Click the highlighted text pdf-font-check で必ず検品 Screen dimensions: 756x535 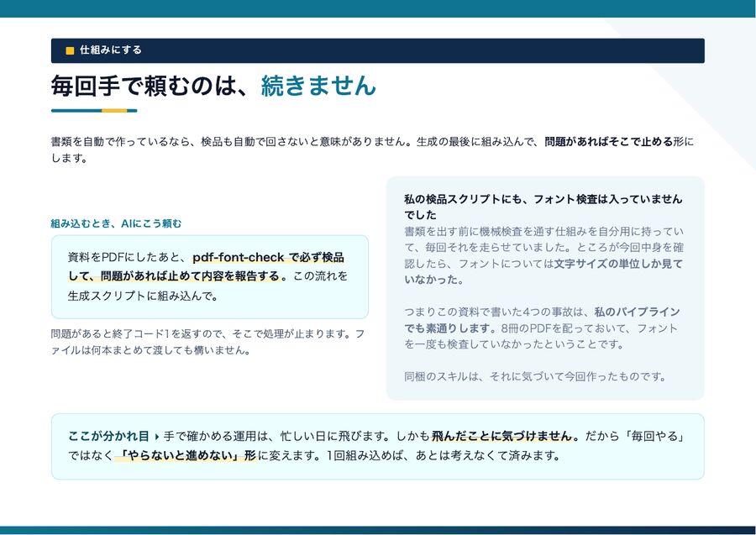[x=269, y=257]
